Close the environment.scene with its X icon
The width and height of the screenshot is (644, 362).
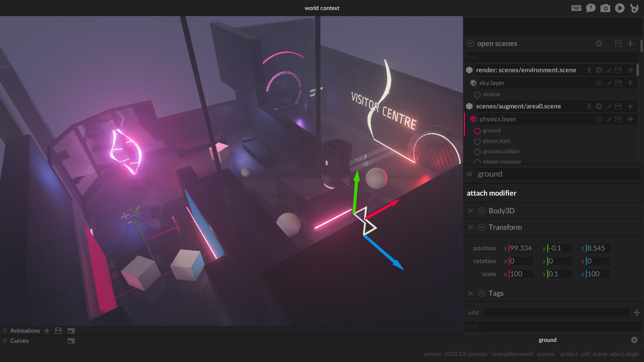pos(599,70)
